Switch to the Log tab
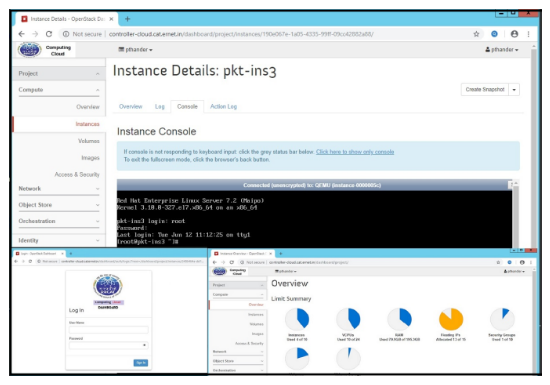 click(x=160, y=107)
